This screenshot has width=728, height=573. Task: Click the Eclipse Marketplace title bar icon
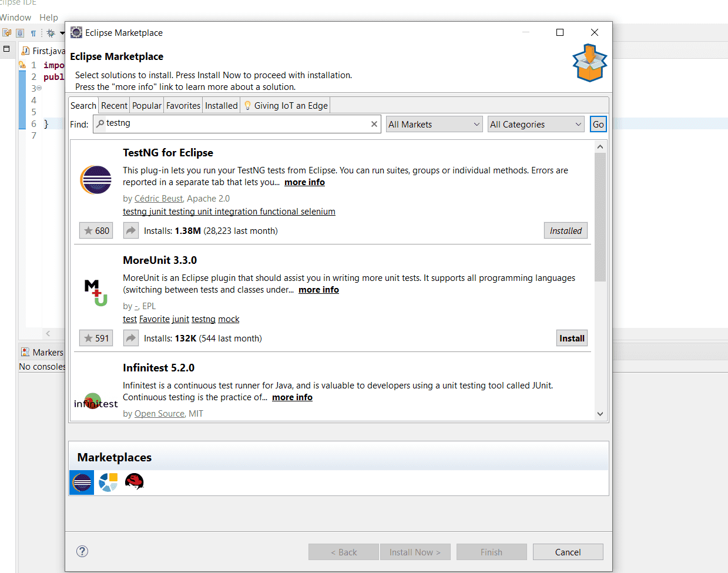[x=76, y=32]
